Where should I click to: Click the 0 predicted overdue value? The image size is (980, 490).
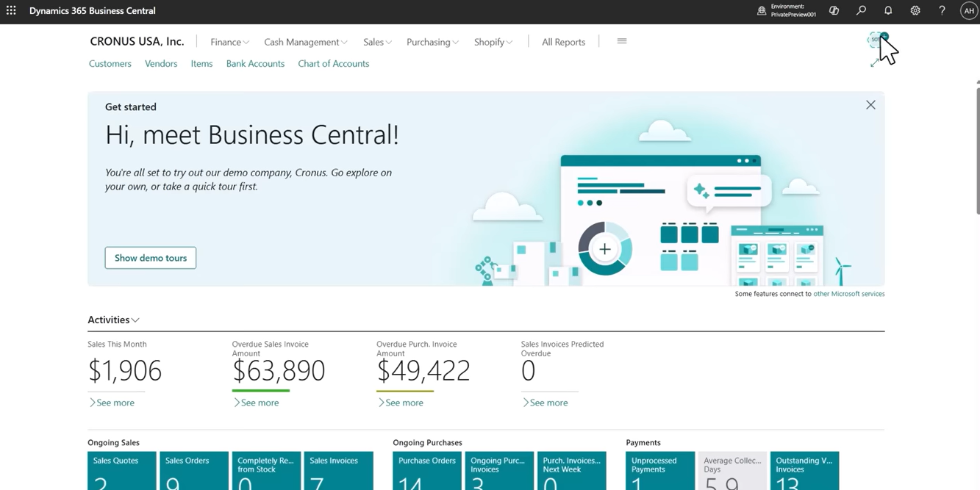point(529,371)
